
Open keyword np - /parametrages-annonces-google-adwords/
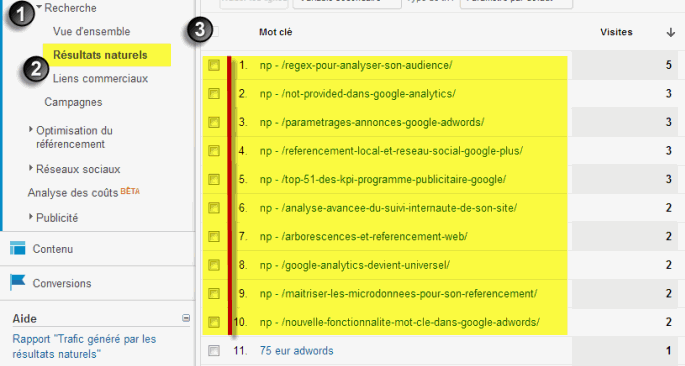(x=372, y=122)
